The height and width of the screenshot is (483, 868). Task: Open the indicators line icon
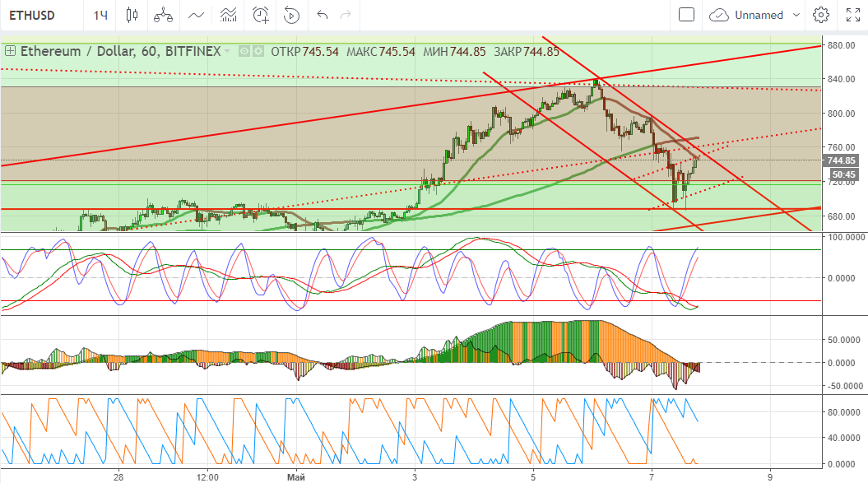[x=196, y=15]
